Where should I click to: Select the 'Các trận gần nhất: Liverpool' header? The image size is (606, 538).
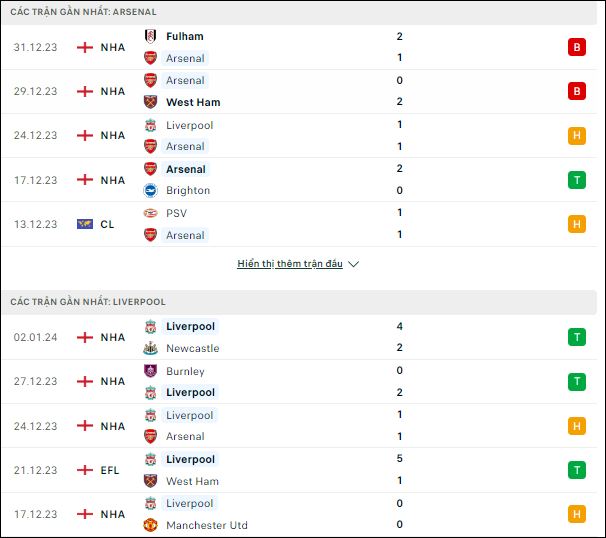pos(299,302)
